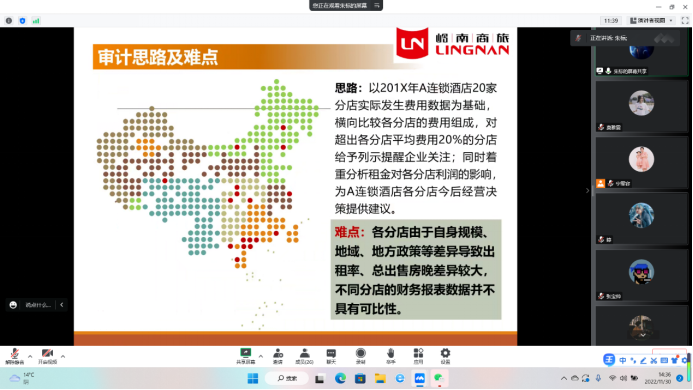The height and width of the screenshot is (390, 693).
Task: Expand share screen options arrow
Action: coord(261,356)
